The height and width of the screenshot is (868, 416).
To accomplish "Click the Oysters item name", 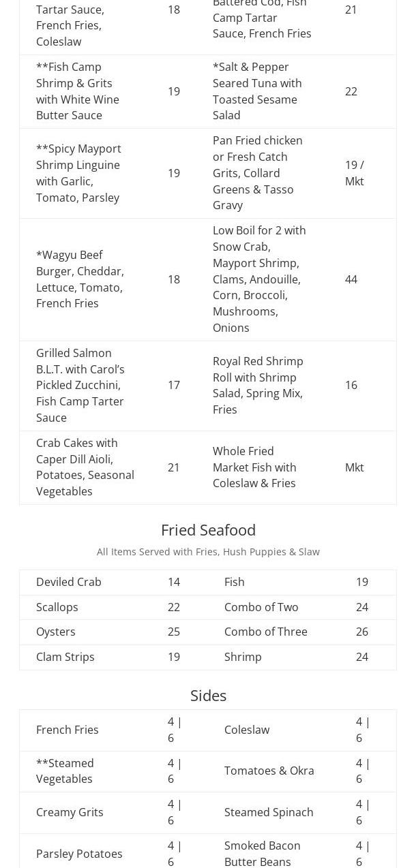I will tap(56, 632).
